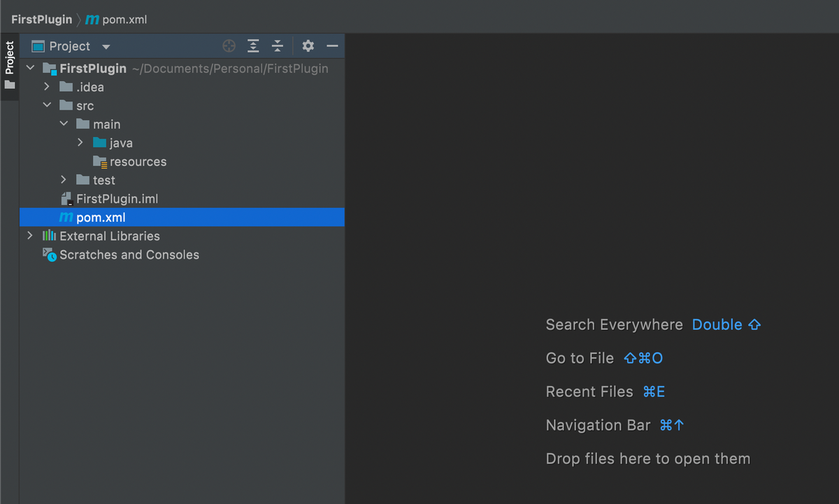Viewport: 839px width, 504px height.
Task: Click the Project label in panel header
Action: coord(70,46)
